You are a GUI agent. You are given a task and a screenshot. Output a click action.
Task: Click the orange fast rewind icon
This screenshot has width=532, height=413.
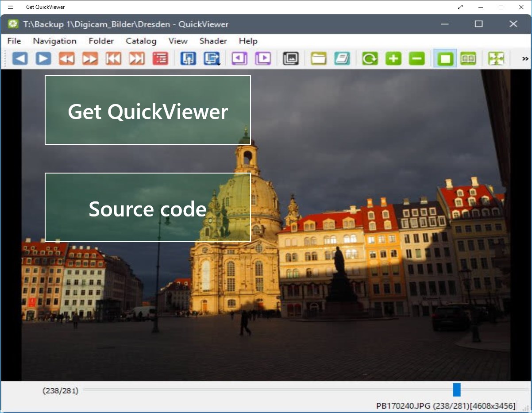pyautogui.click(x=67, y=58)
